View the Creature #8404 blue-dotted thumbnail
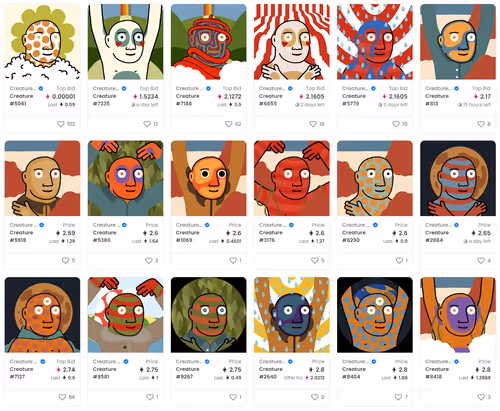The height and width of the screenshot is (411, 500). tap(375, 315)
